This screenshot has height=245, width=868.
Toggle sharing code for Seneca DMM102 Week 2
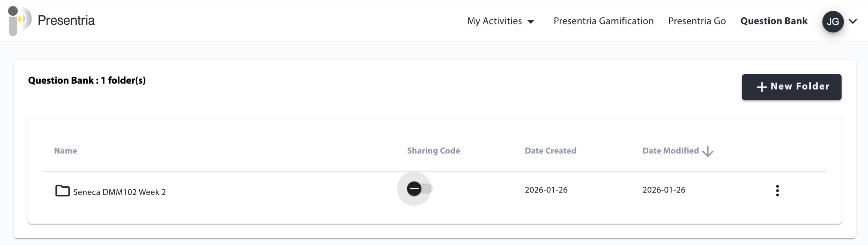click(418, 189)
